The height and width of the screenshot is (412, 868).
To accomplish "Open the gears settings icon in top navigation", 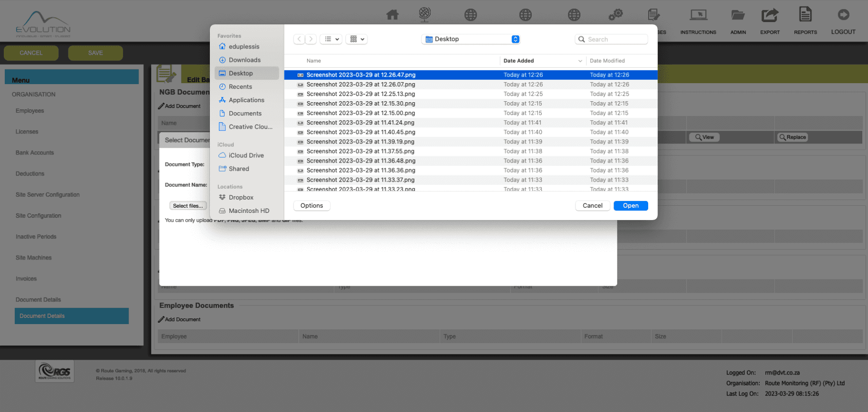I will [616, 15].
